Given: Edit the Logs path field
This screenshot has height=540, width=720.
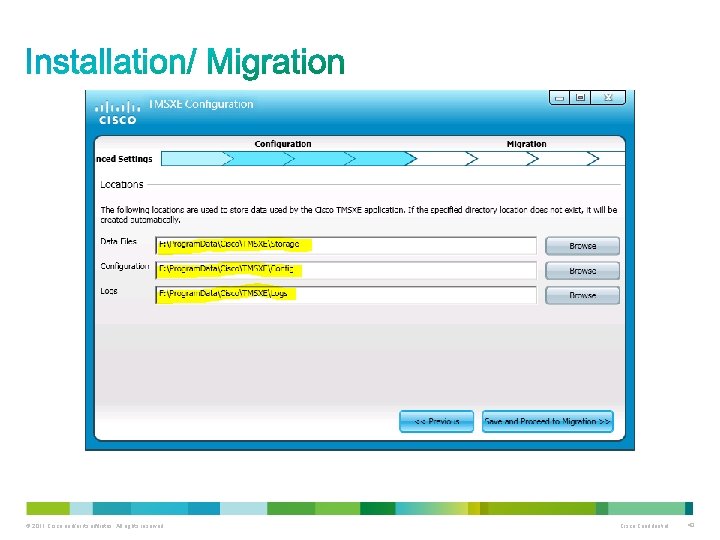Looking at the screenshot, I should pos(346,295).
